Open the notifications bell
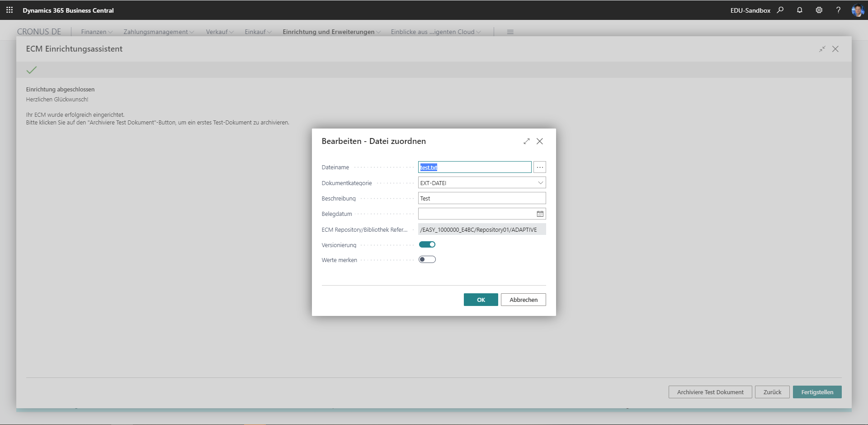Image resolution: width=868 pixels, height=425 pixels. coord(800,10)
